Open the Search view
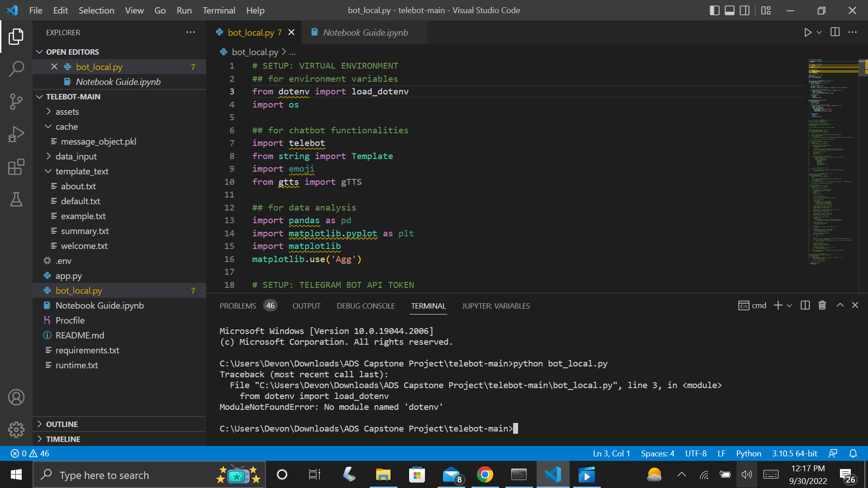 pos(17,69)
